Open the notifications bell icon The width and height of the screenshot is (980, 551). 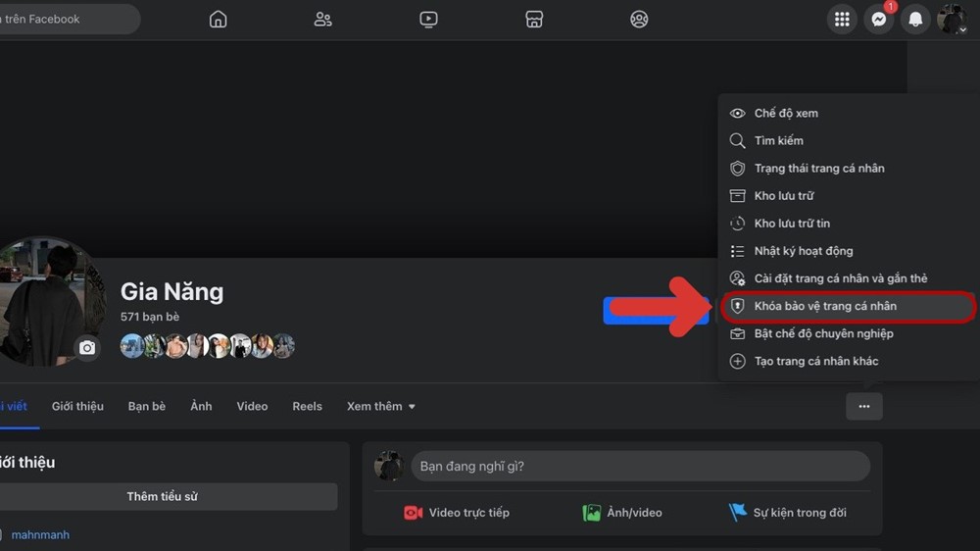click(x=915, y=19)
